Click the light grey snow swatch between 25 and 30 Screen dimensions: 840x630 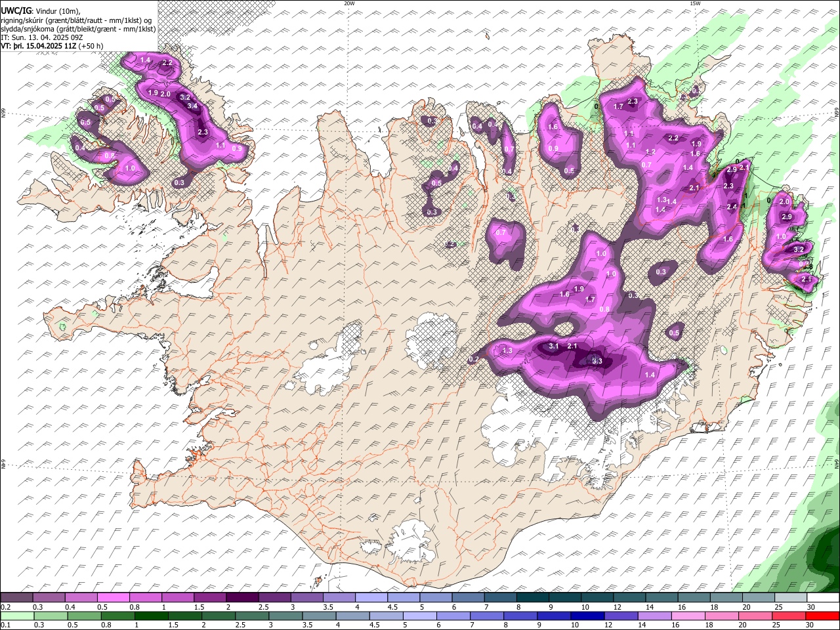click(791, 598)
